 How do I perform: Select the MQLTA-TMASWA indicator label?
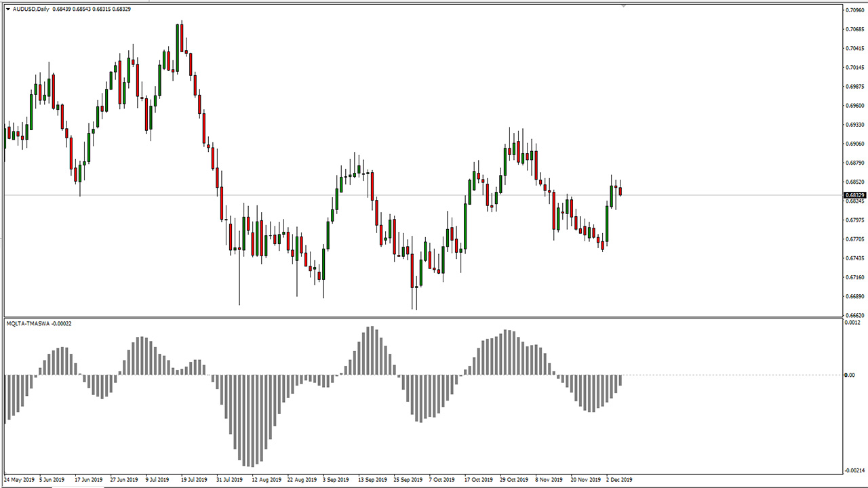pyautogui.click(x=38, y=323)
